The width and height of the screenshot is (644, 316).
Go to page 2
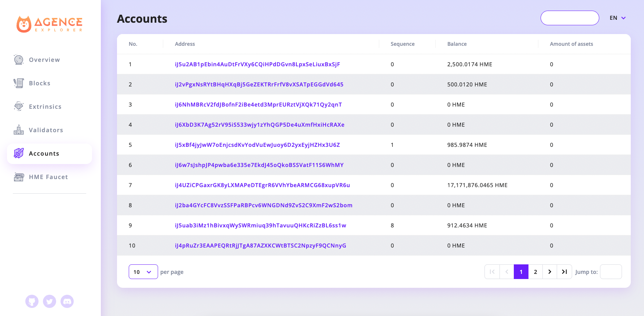tap(535, 272)
